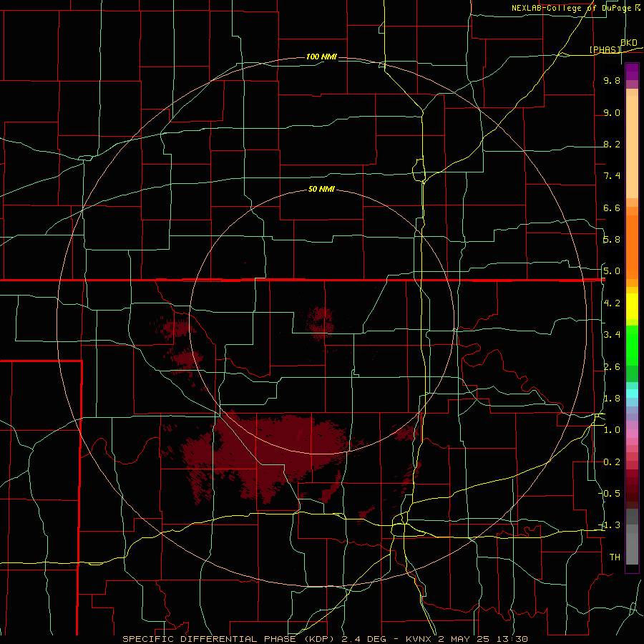Select the 5.8 value on the scale
644x644 pixels.
point(612,240)
